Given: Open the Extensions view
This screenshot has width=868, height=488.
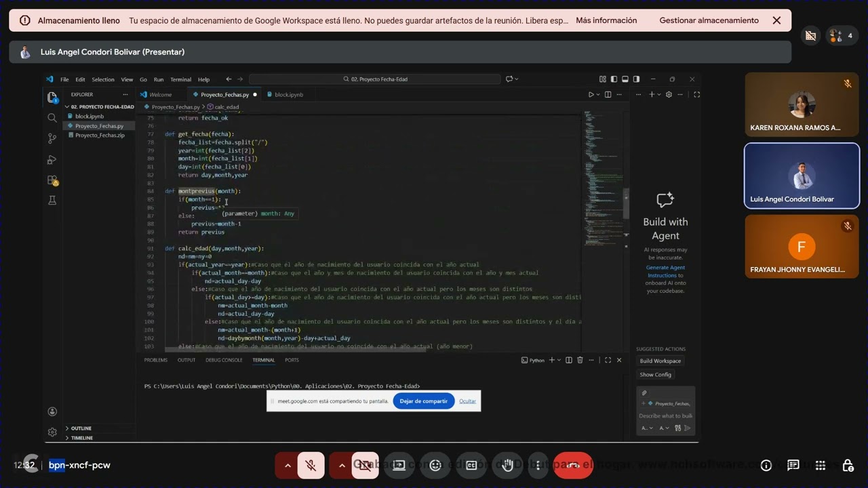Looking at the screenshot, I should click(x=52, y=180).
